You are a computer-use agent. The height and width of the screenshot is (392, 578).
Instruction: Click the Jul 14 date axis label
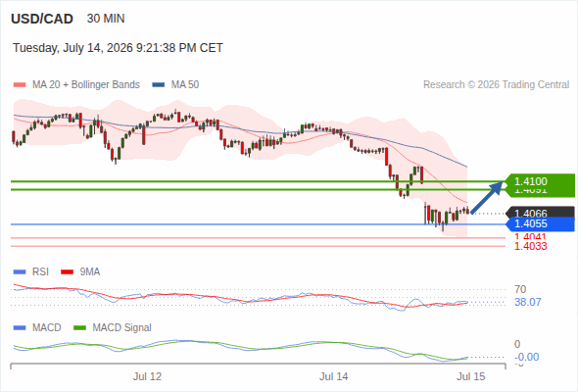pos(334,376)
